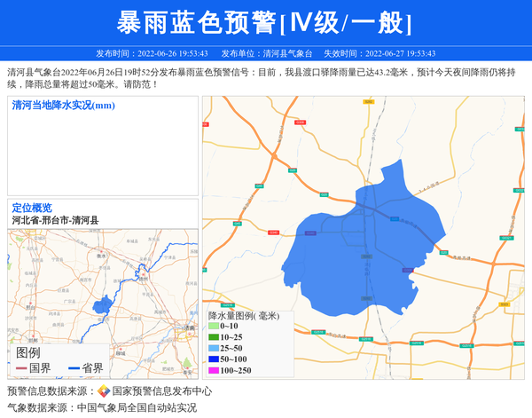Click the empty 清河当地降水实况 panel
Image resolution: width=532 pixels, height=418 pixels.
103,146
